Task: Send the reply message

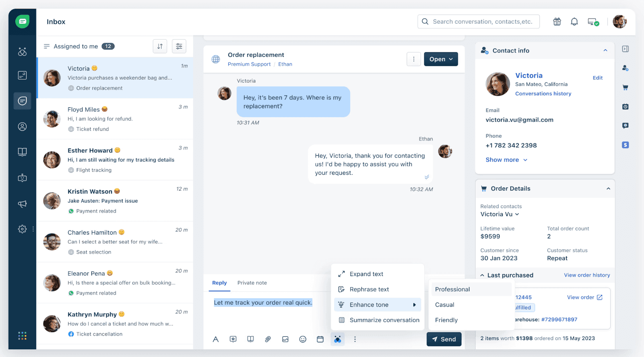Action: (444, 339)
